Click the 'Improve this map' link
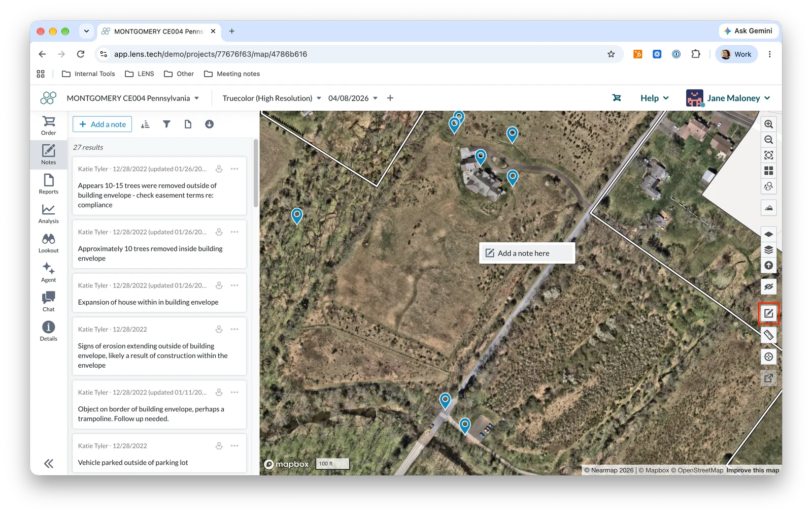 pos(753,470)
